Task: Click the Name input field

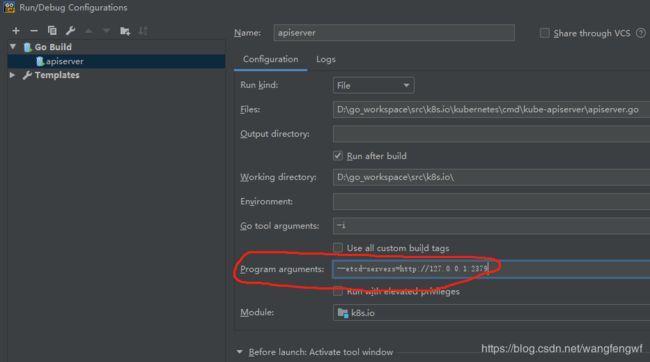Action: (x=394, y=33)
